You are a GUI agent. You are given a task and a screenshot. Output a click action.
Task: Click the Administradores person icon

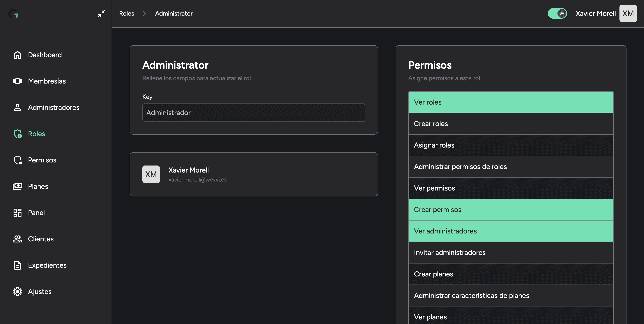tap(17, 107)
